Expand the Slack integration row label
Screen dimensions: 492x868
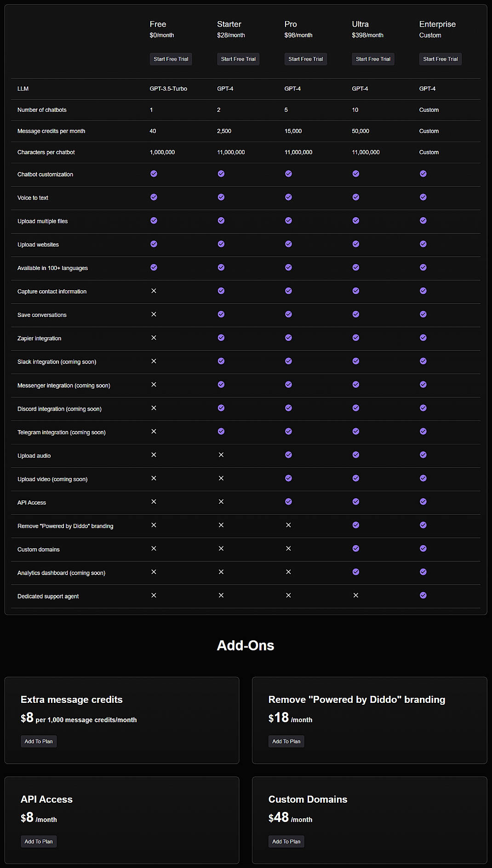(57, 362)
